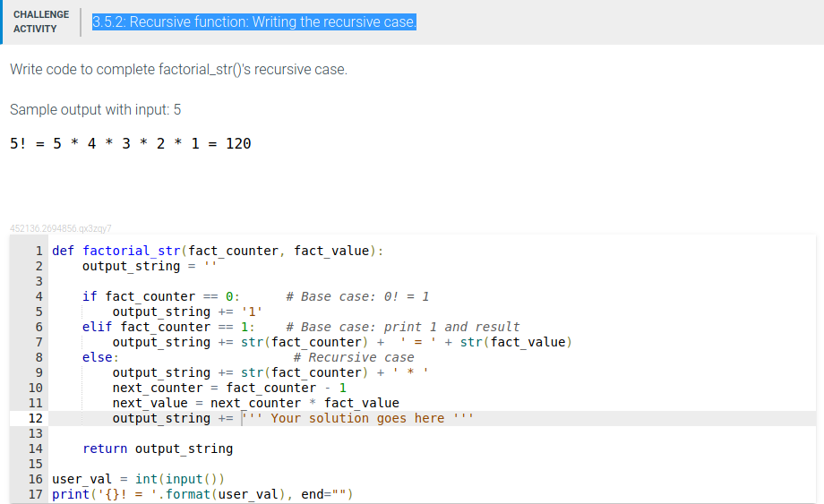This screenshot has height=504, width=824.
Task: Click the instruction text 'Write code to complete factorial_str()'
Action: point(178,69)
